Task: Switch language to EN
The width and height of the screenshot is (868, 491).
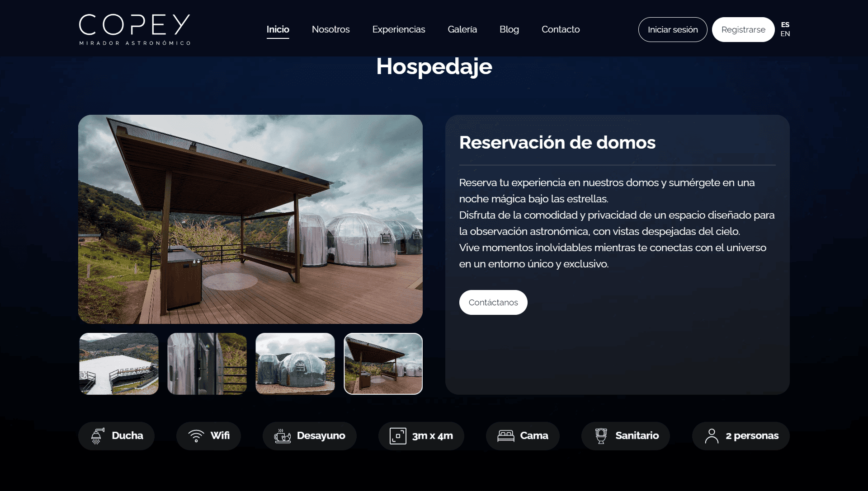Action: 785,34
